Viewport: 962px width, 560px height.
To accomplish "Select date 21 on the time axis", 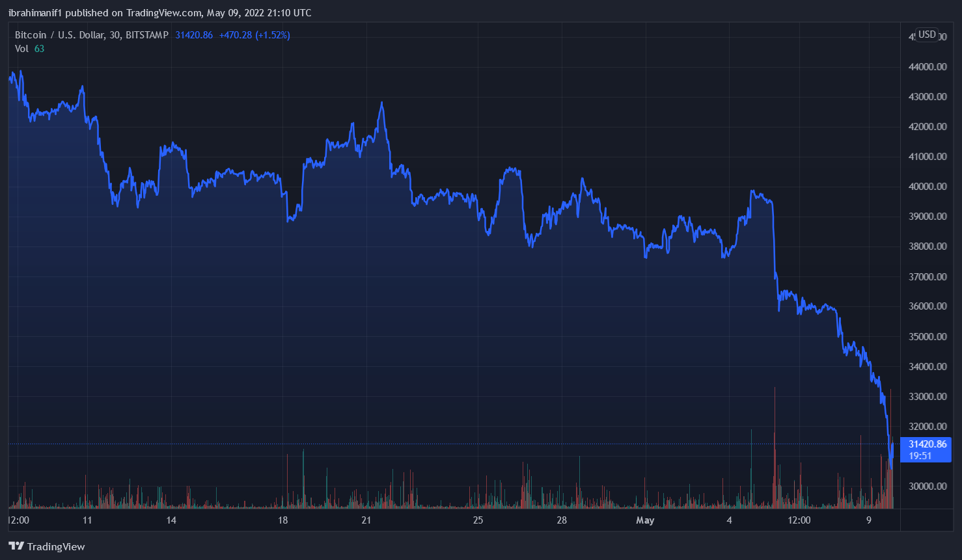I will (x=366, y=520).
